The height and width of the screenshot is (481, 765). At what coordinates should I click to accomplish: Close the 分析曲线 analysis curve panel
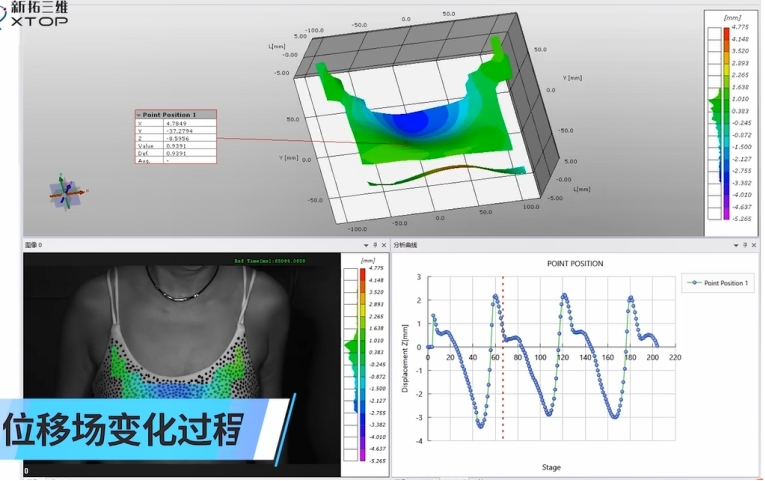click(756, 244)
